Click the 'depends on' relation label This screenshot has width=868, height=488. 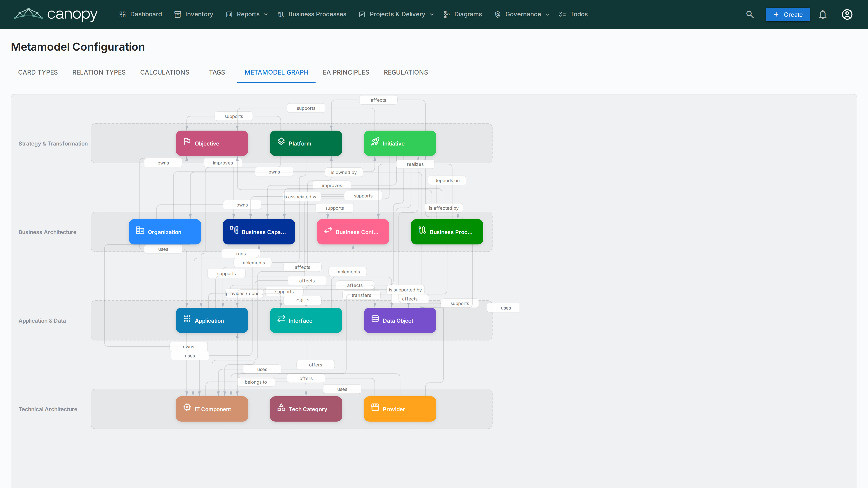pos(447,181)
